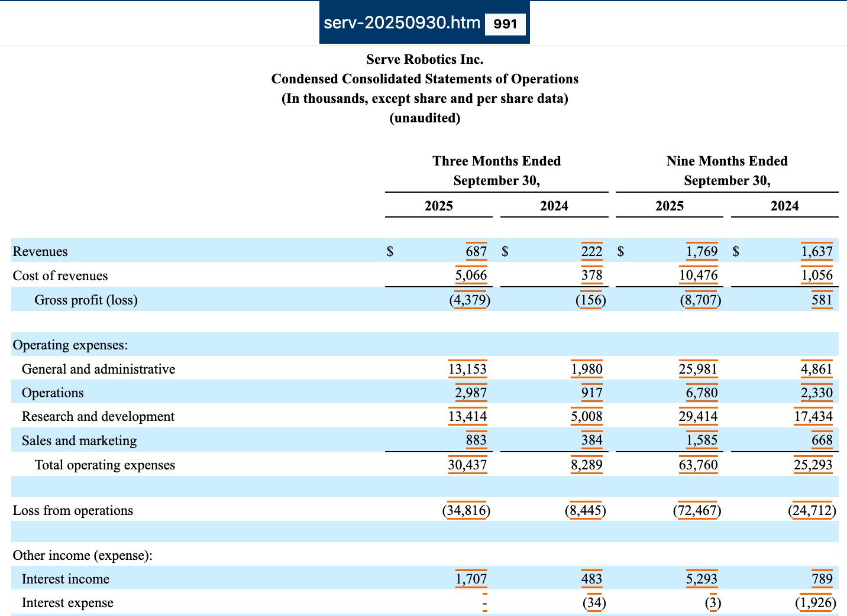The height and width of the screenshot is (616, 847).
Task: Click Research and development value 29,414
Action: [x=698, y=417]
